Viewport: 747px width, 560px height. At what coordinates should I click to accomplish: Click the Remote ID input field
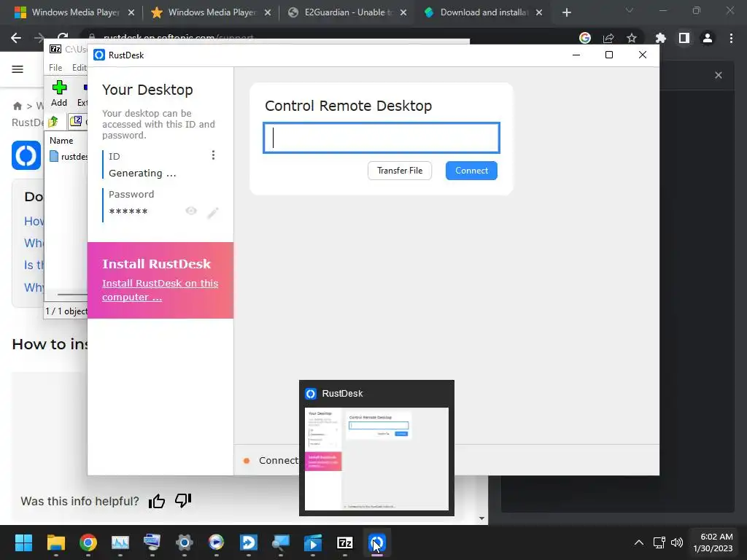pos(381,138)
